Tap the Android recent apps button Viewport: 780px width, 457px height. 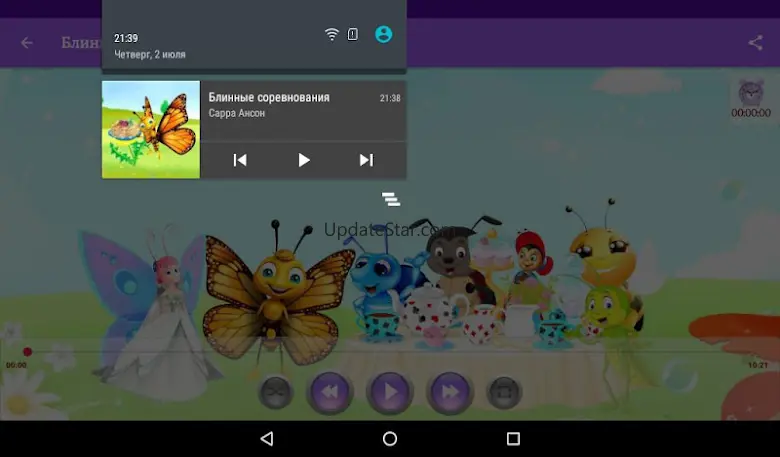pyautogui.click(x=513, y=439)
